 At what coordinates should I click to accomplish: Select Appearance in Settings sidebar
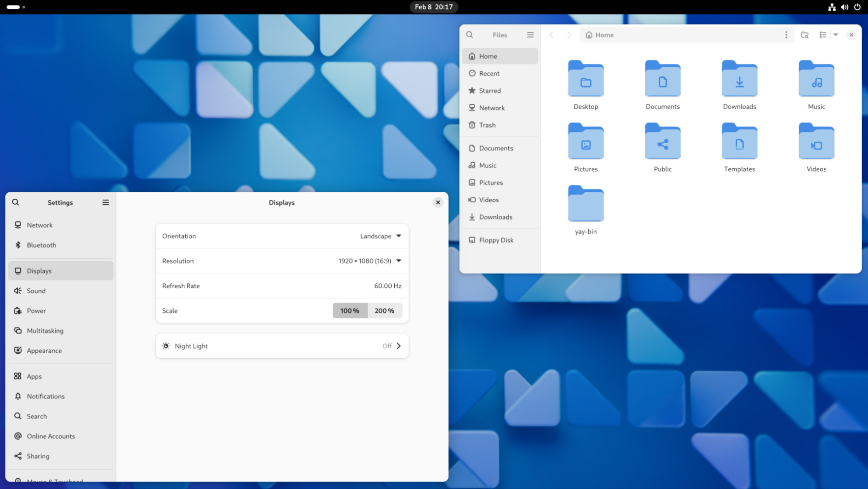click(x=44, y=351)
